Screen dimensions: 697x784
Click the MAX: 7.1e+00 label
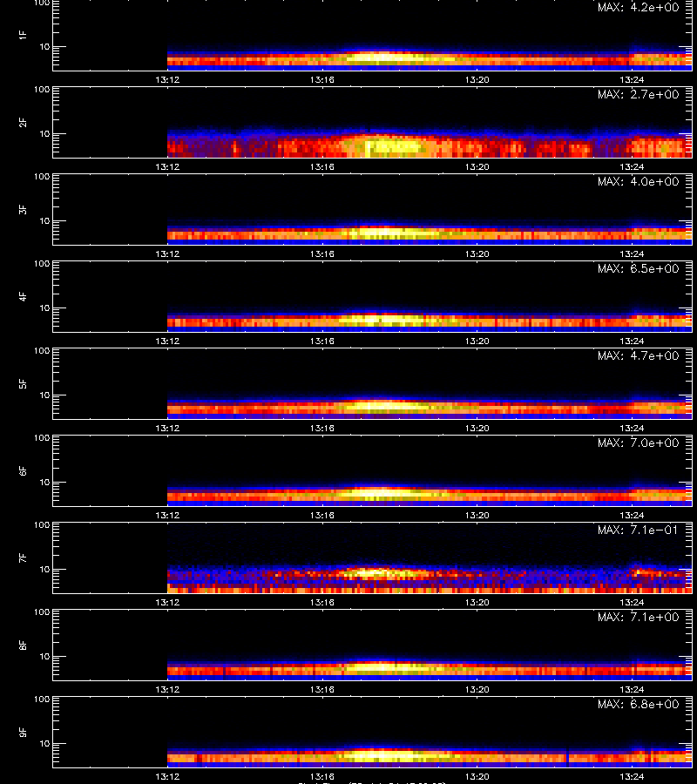point(639,617)
